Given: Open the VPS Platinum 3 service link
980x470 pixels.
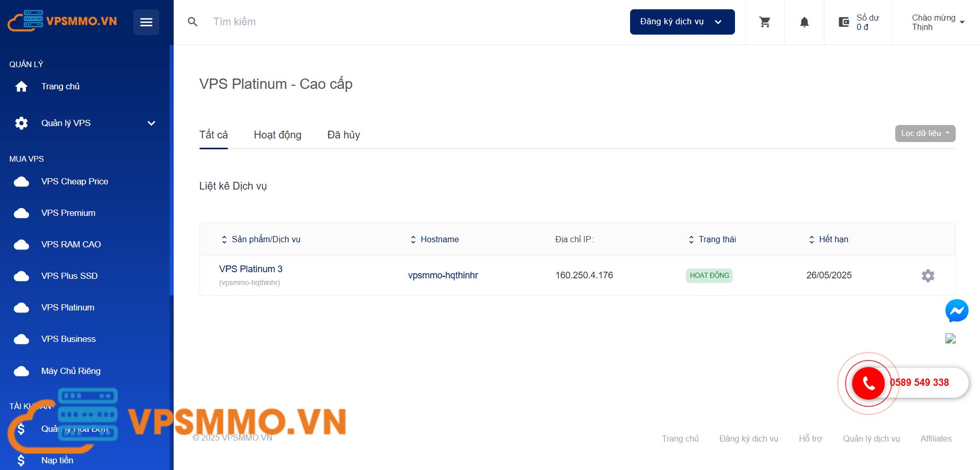Looking at the screenshot, I should pyautogui.click(x=251, y=269).
